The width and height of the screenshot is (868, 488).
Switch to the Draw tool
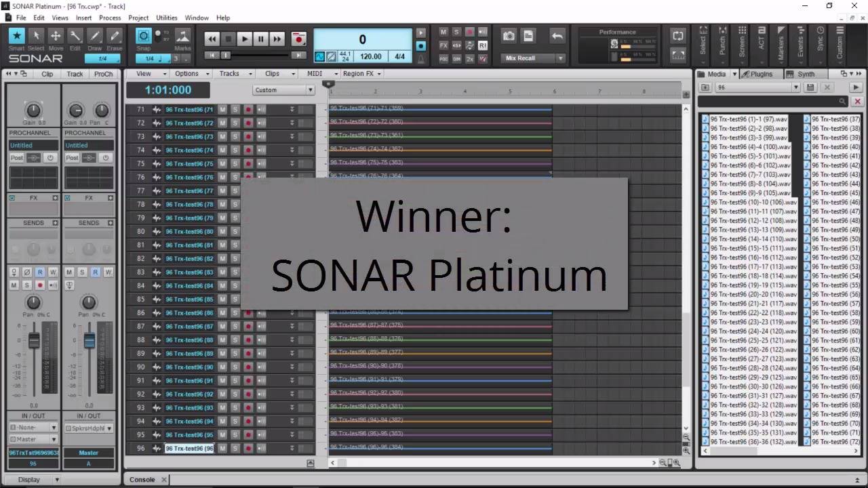click(x=95, y=37)
